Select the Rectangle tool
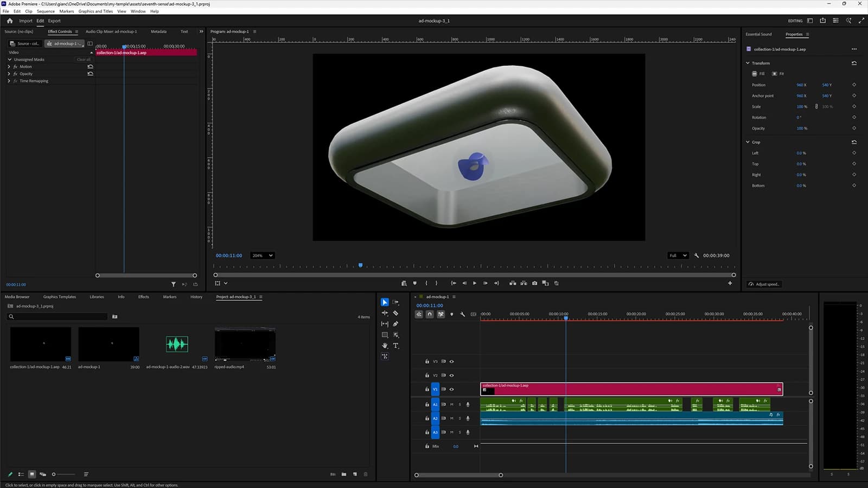This screenshot has width=868, height=488. (x=385, y=335)
